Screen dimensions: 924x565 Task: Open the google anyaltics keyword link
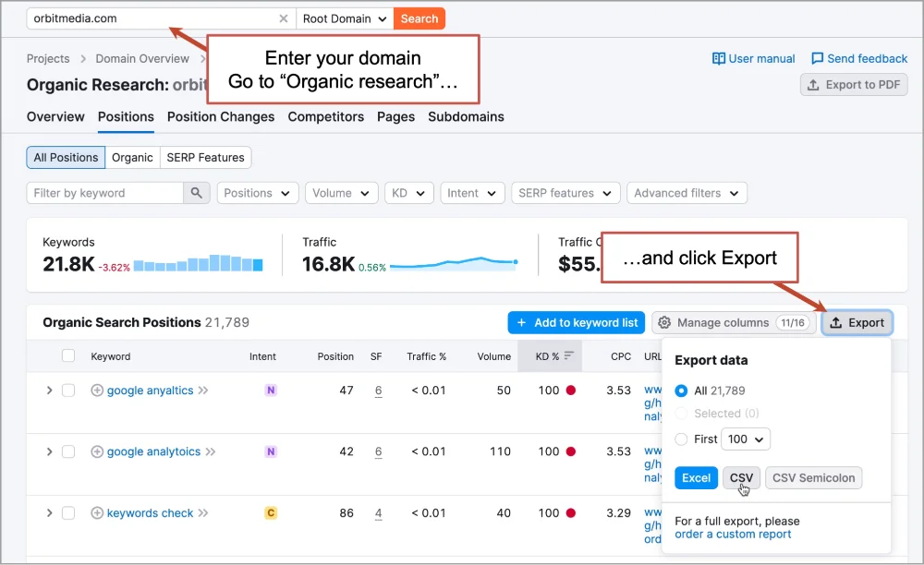[151, 391]
